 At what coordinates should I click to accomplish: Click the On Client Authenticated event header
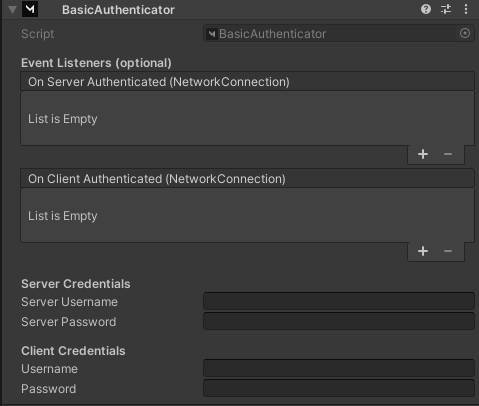coord(247,179)
